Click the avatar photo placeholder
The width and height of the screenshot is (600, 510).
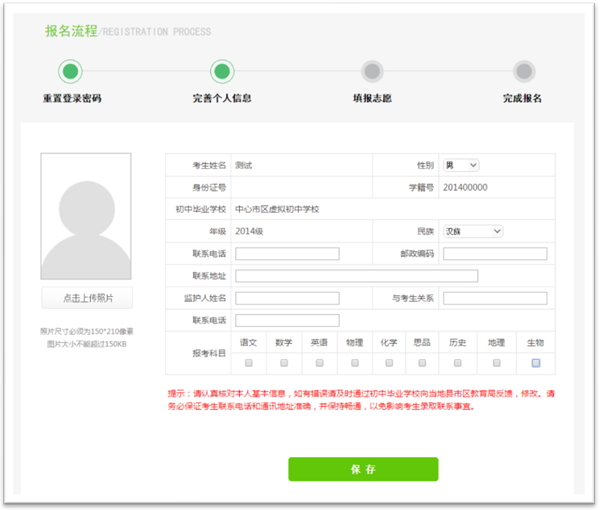86,216
